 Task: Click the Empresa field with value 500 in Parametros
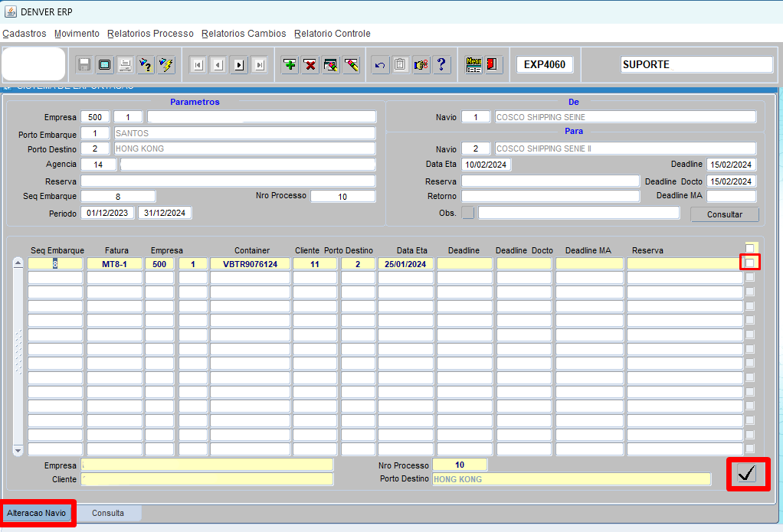[x=95, y=117]
